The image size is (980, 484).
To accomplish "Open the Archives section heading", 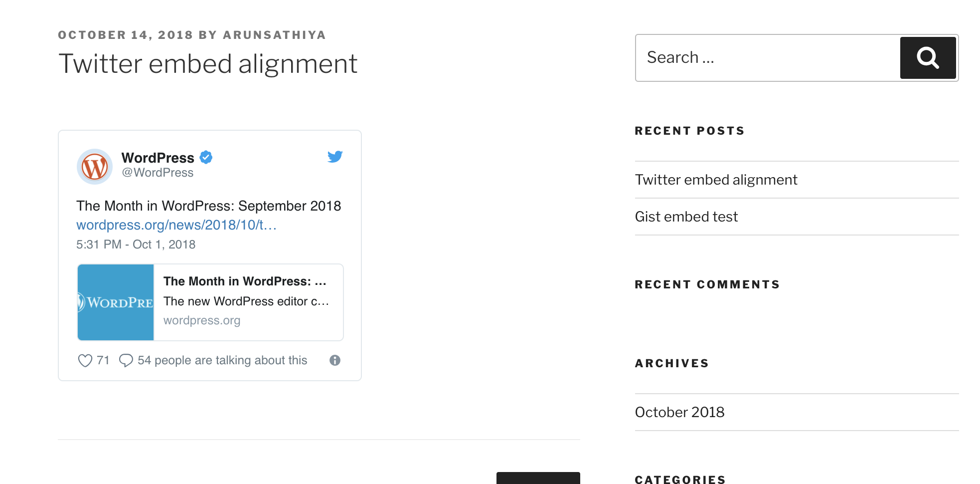I will point(671,363).
